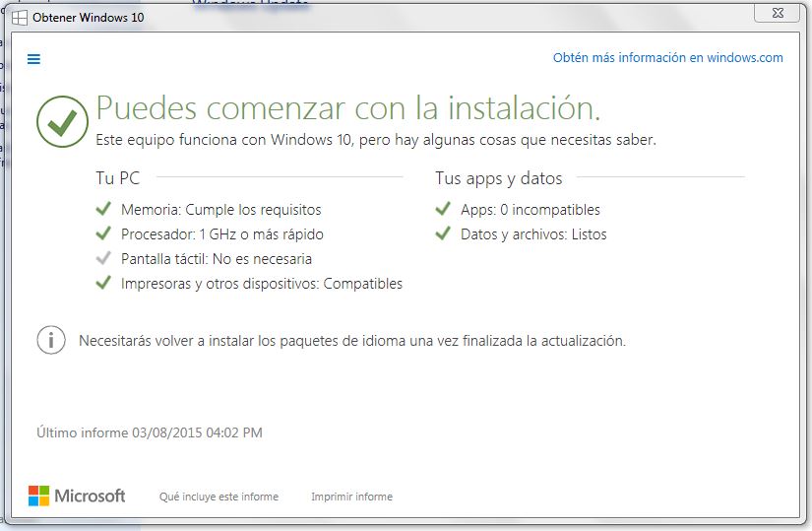This screenshot has height=531, width=812.
Task: Click the Microsoft logo
Action: coord(77,496)
